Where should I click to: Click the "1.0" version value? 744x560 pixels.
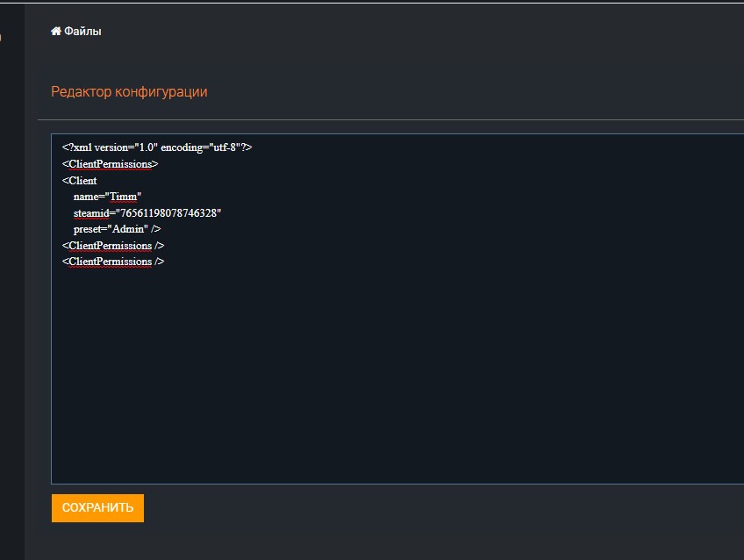(x=145, y=147)
